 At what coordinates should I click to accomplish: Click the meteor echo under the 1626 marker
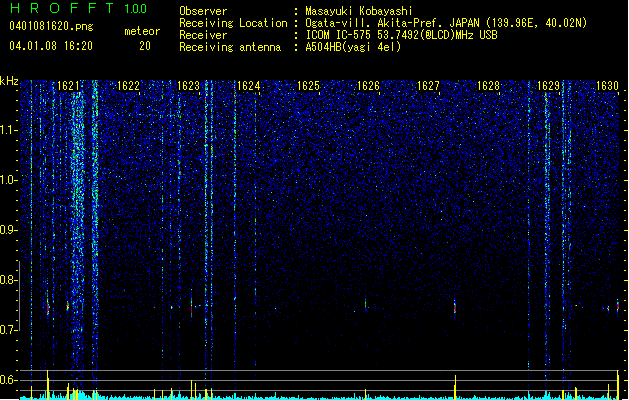[365, 304]
